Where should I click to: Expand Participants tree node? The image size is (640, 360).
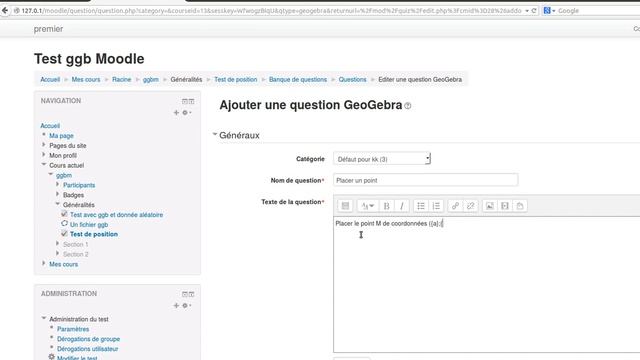(58, 184)
